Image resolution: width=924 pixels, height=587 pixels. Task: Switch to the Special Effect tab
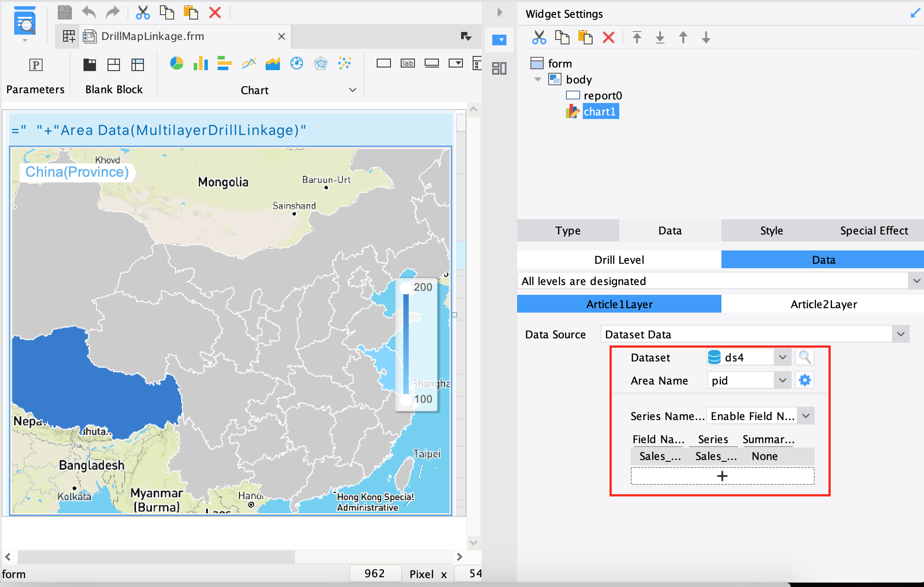[874, 230]
